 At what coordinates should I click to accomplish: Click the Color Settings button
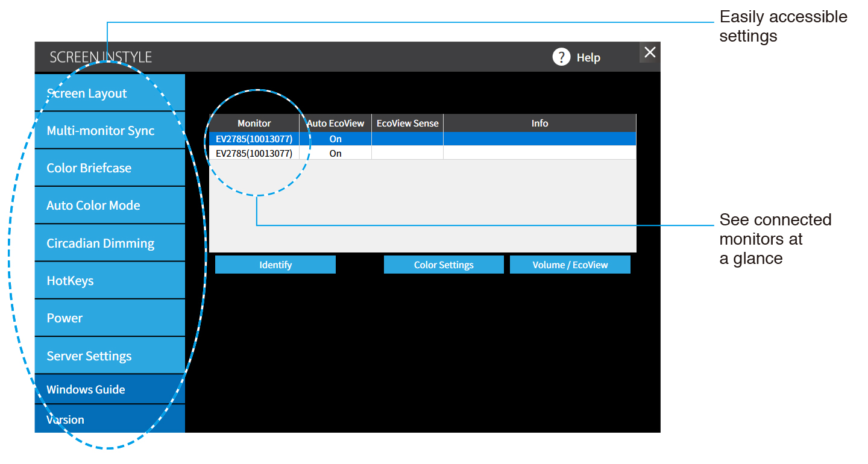pyautogui.click(x=444, y=265)
